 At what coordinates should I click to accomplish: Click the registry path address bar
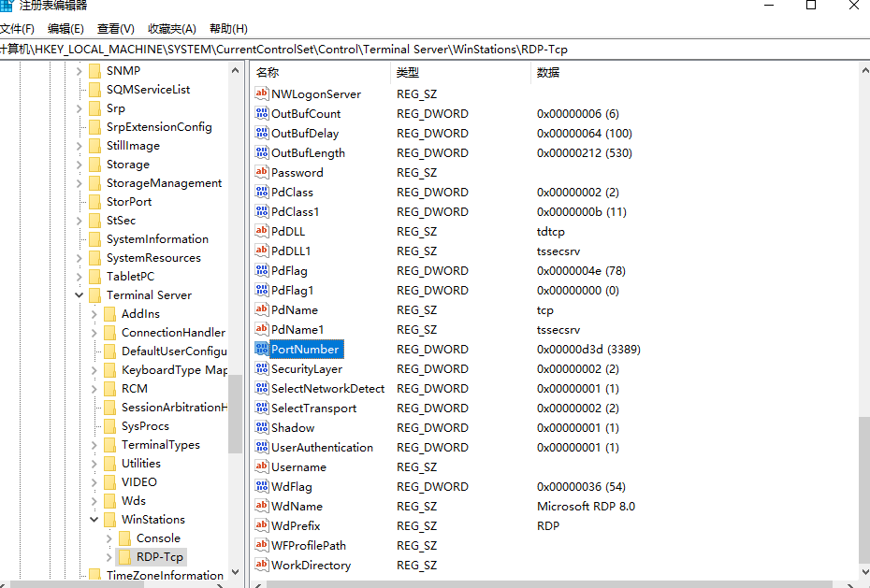click(435, 50)
